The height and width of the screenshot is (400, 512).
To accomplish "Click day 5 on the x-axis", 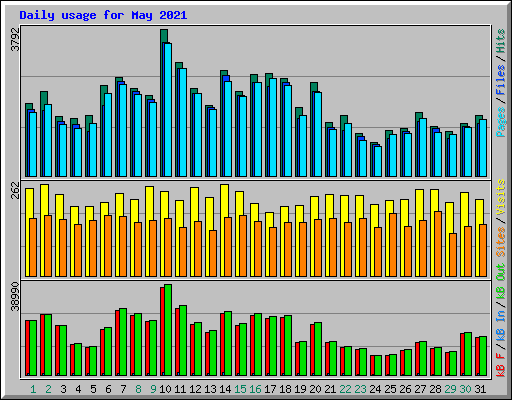I will click(93, 389).
